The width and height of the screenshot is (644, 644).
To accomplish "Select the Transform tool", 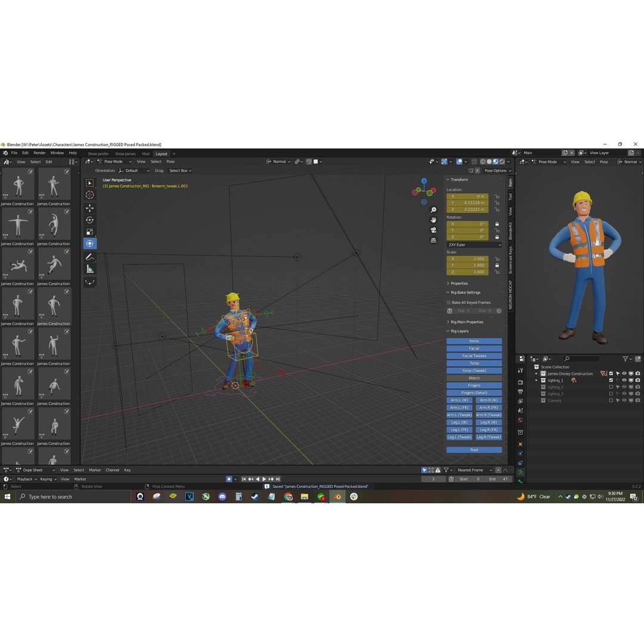I will 90,243.
